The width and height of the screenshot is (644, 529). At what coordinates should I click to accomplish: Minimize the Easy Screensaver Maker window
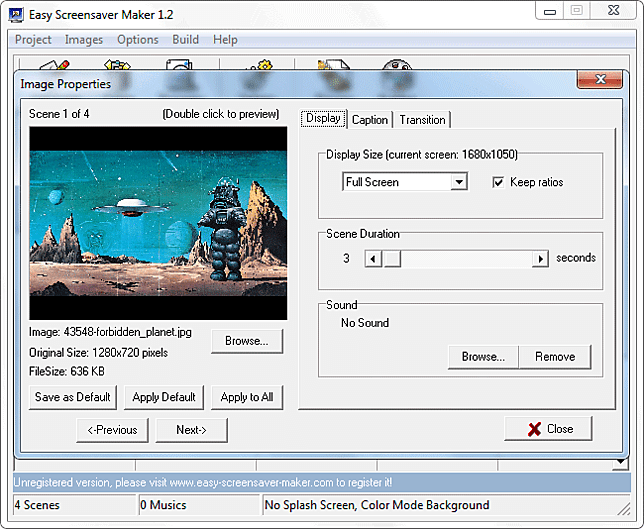pyautogui.click(x=550, y=12)
